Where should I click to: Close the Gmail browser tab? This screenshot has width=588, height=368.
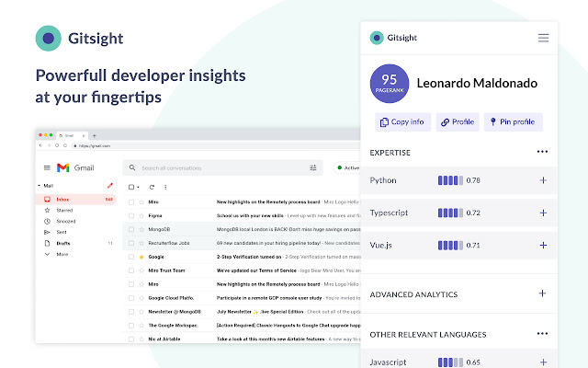pos(84,135)
